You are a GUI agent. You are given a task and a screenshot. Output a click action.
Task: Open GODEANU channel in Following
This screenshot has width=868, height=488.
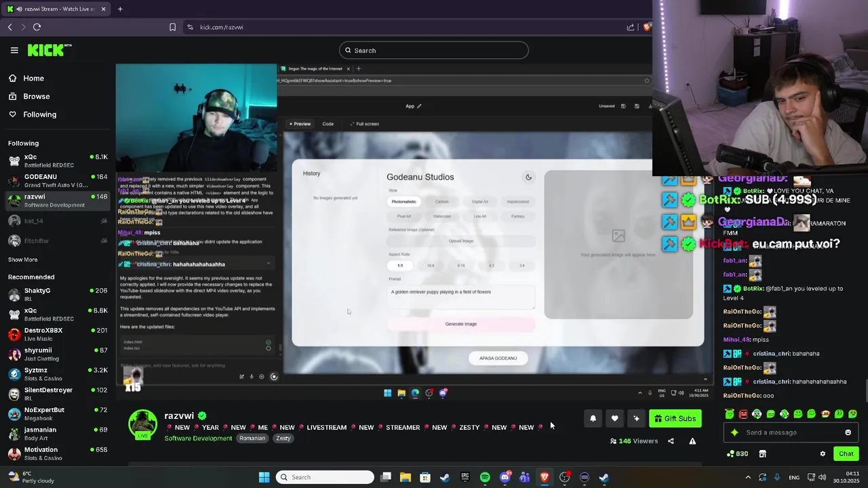click(x=58, y=181)
